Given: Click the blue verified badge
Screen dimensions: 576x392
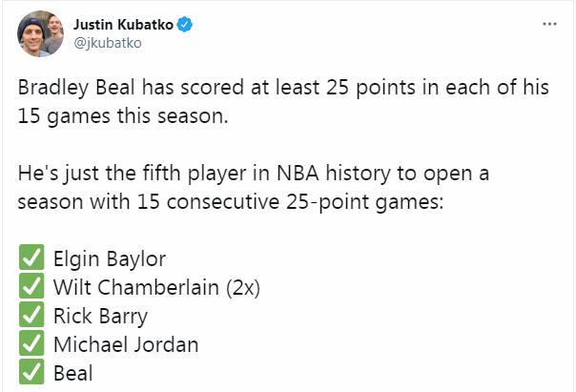Looking at the screenshot, I should [x=186, y=23].
